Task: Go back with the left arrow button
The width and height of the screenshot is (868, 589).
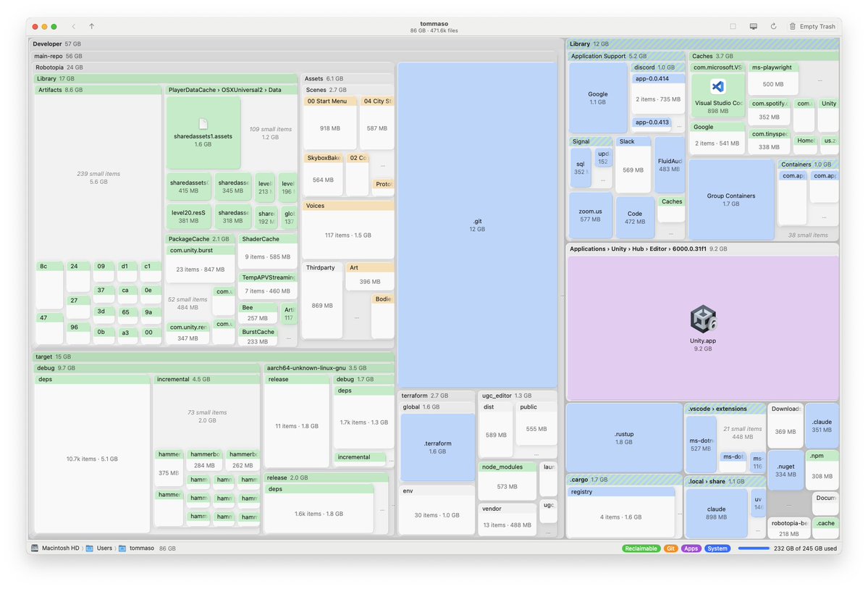Action: (74, 26)
